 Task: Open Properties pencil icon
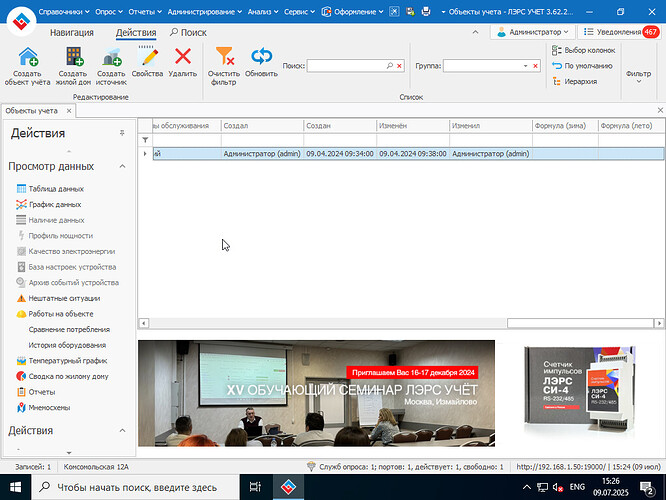(148, 56)
